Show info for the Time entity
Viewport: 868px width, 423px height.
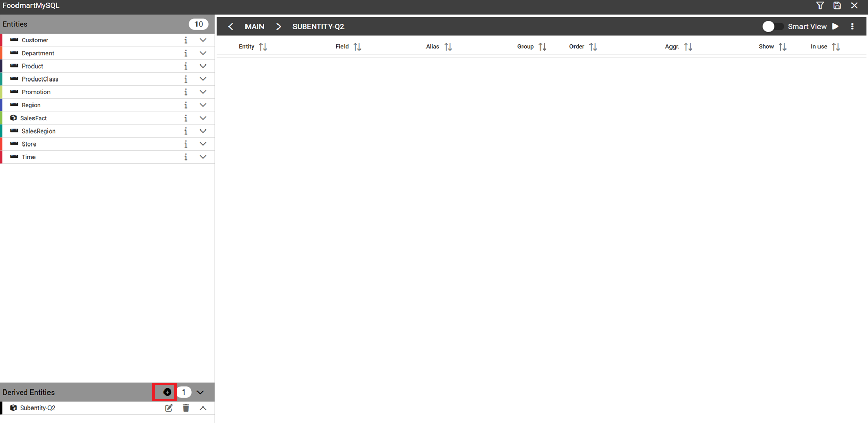(x=186, y=157)
